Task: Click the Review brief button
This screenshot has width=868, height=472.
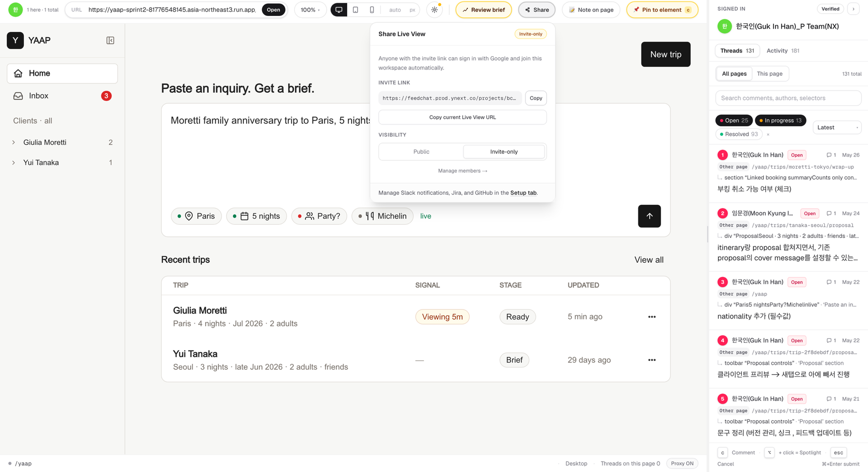Action: tap(483, 10)
